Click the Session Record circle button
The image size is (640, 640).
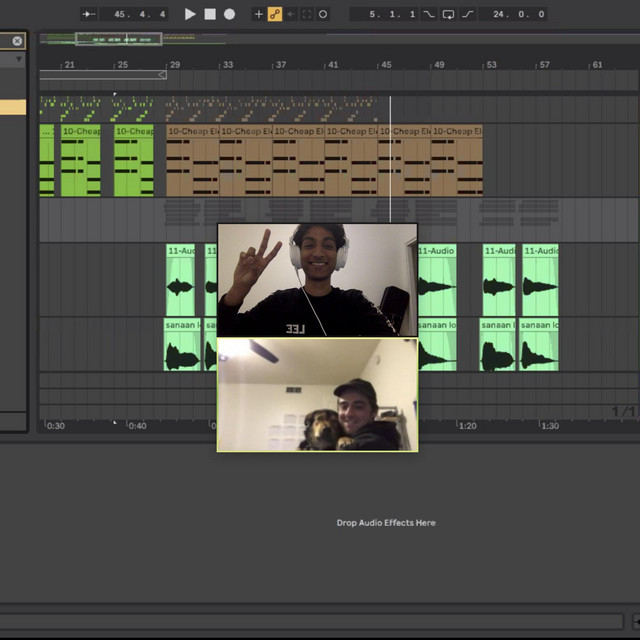tap(322, 14)
